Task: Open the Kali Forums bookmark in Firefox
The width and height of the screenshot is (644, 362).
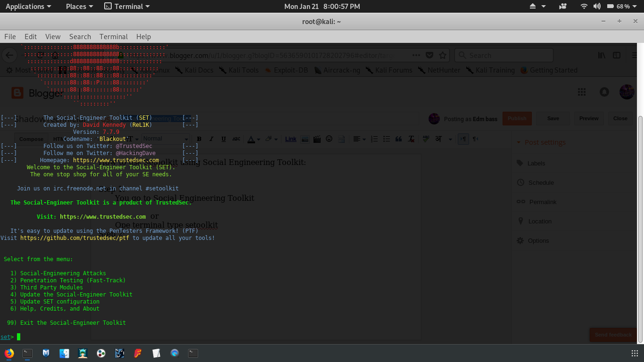Action: click(x=389, y=70)
